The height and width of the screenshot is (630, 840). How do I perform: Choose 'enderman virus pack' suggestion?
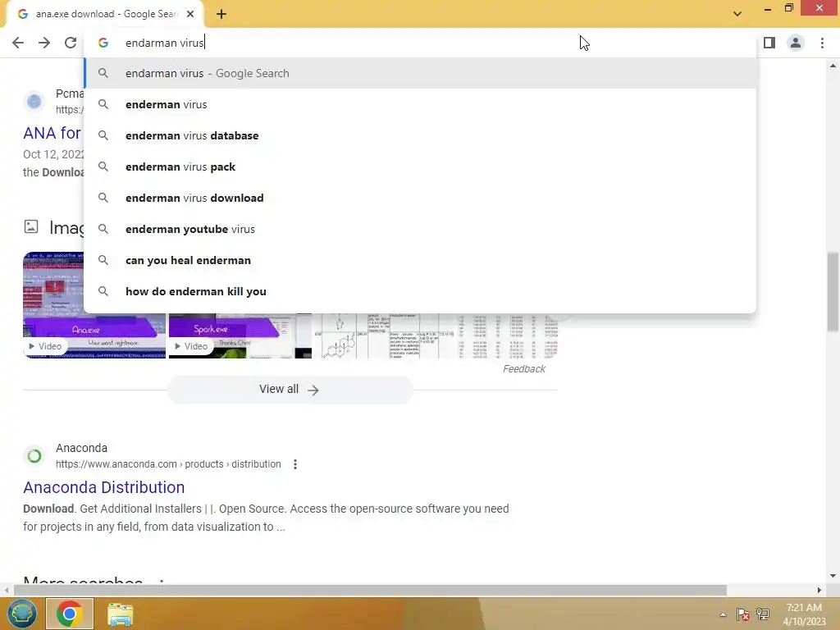point(420,167)
